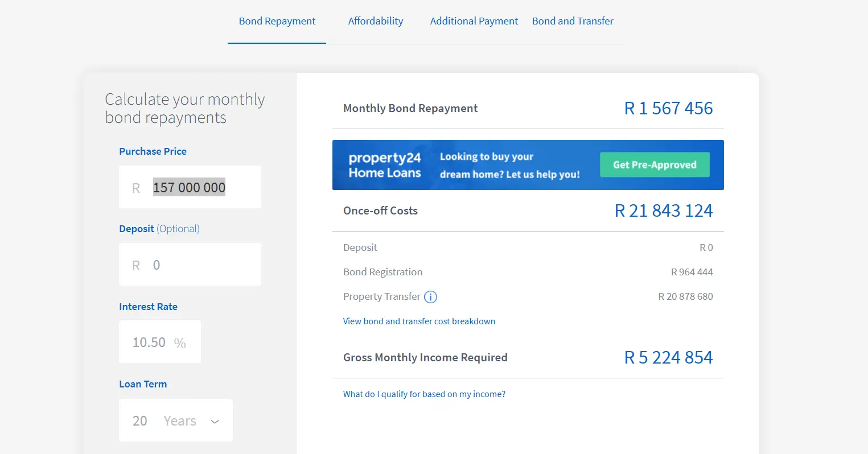Click into the Purchase Price field

click(x=190, y=188)
